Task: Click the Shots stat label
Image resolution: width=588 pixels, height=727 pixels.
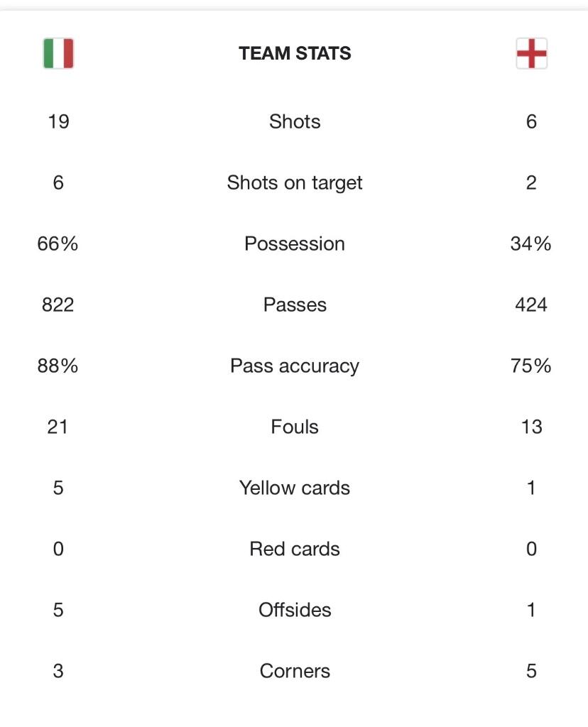Action: pyautogui.click(x=295, y=121)
